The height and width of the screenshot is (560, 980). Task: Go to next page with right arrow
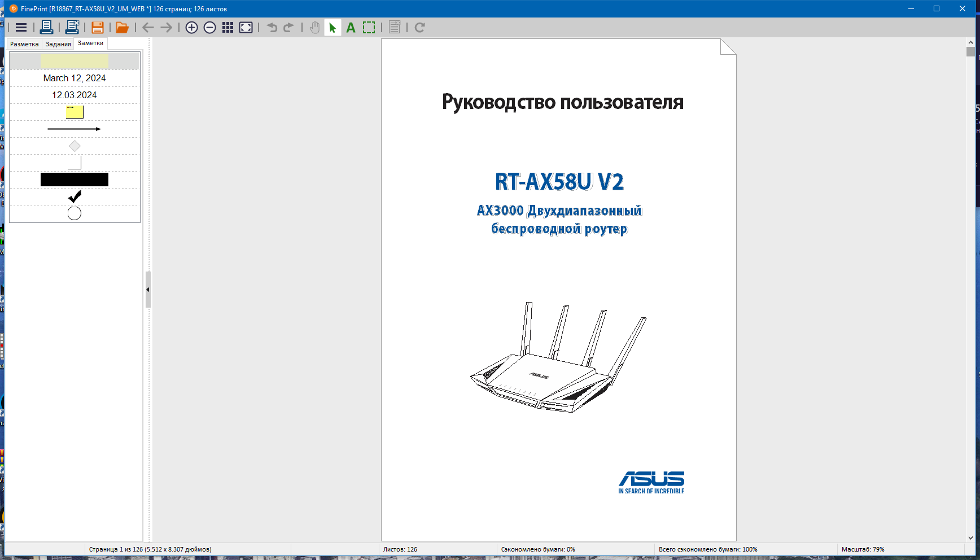[x=167, y=28]
